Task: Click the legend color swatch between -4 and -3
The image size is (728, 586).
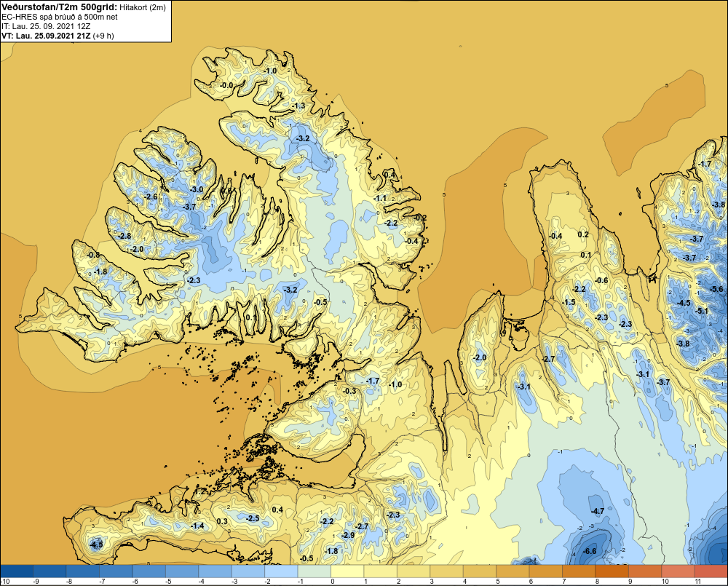Action: point(215,571)
